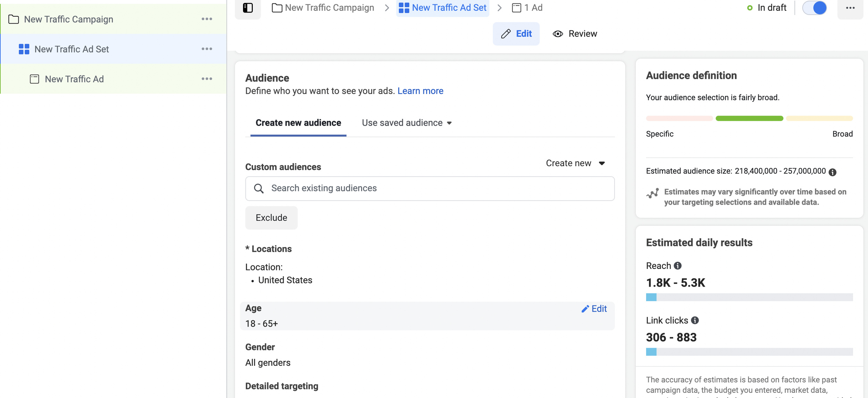
Task: Click the Reach info icon
Action: (677, 266)
